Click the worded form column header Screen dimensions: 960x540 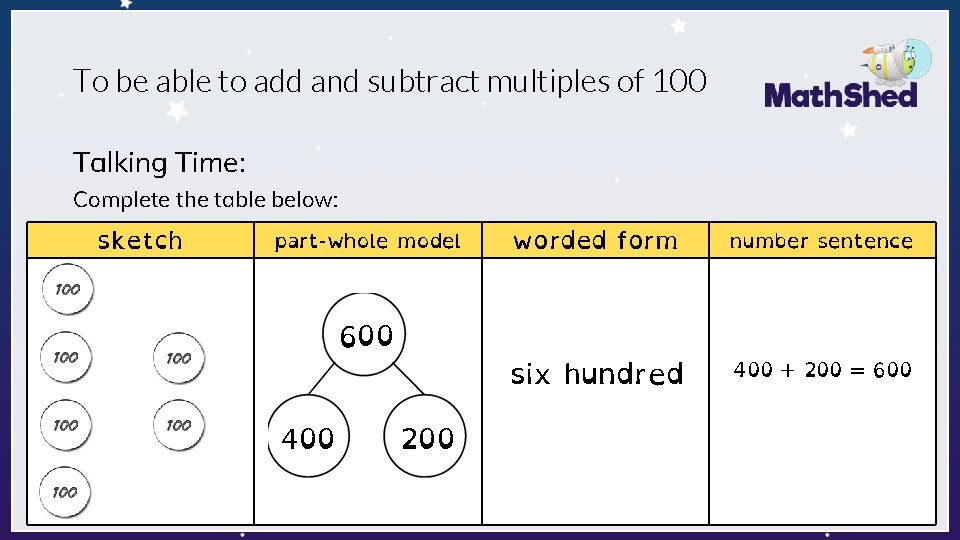pyautogui.click(x=595, y=240)
